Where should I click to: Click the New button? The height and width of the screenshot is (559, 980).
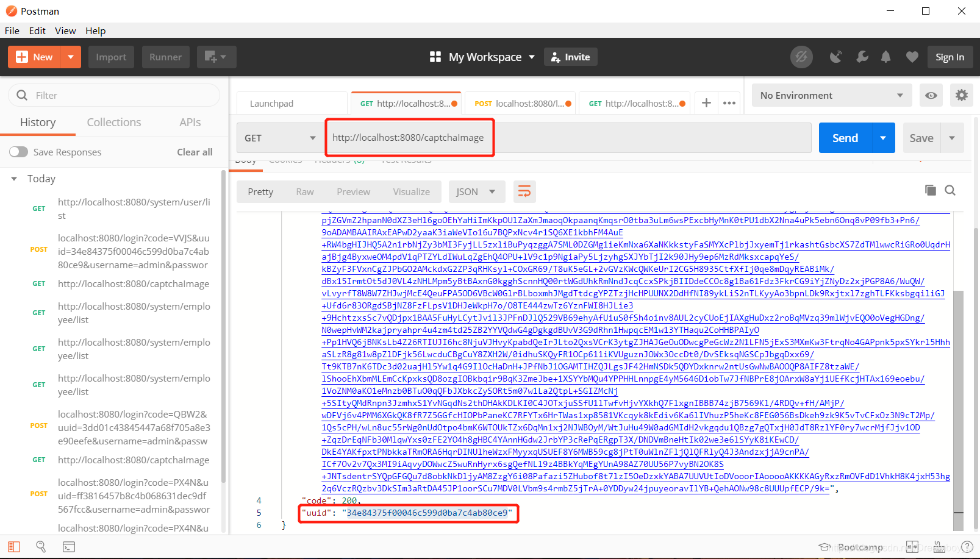(35, 57)
